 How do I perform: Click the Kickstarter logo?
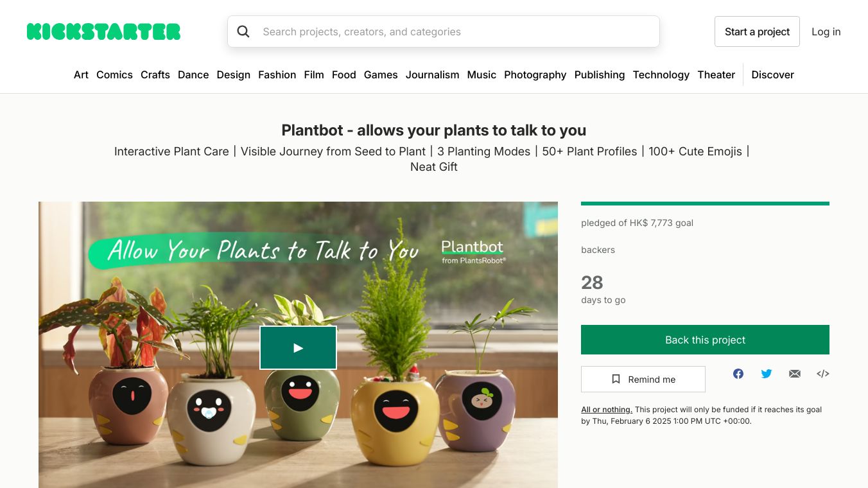tap(104, 31)
